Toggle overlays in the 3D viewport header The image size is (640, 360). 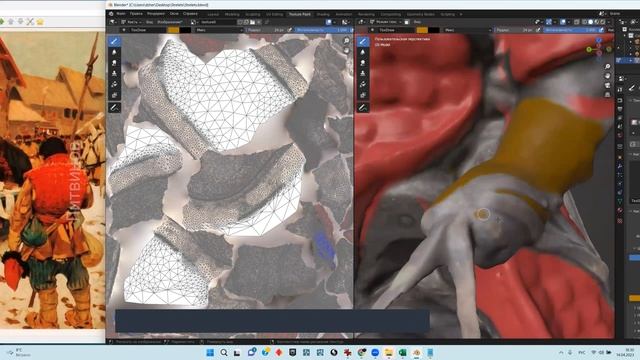(x=563, y=22)
